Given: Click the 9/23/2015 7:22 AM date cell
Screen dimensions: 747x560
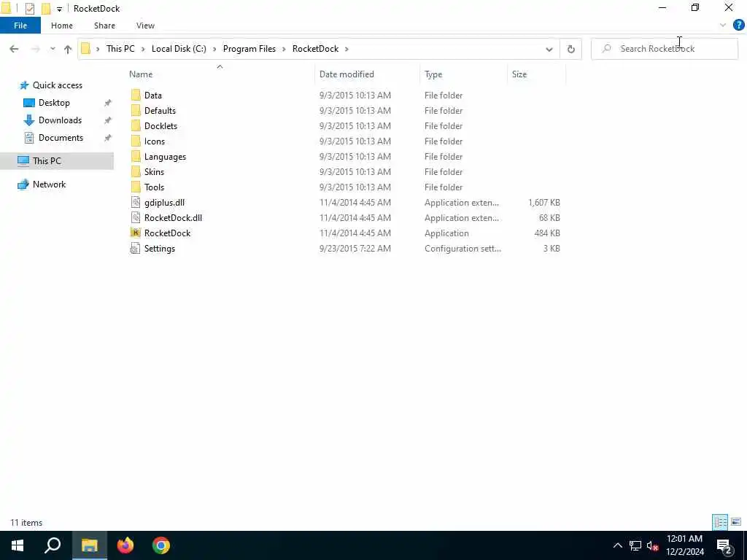Looking at the screenshot, I should (355, 248).
